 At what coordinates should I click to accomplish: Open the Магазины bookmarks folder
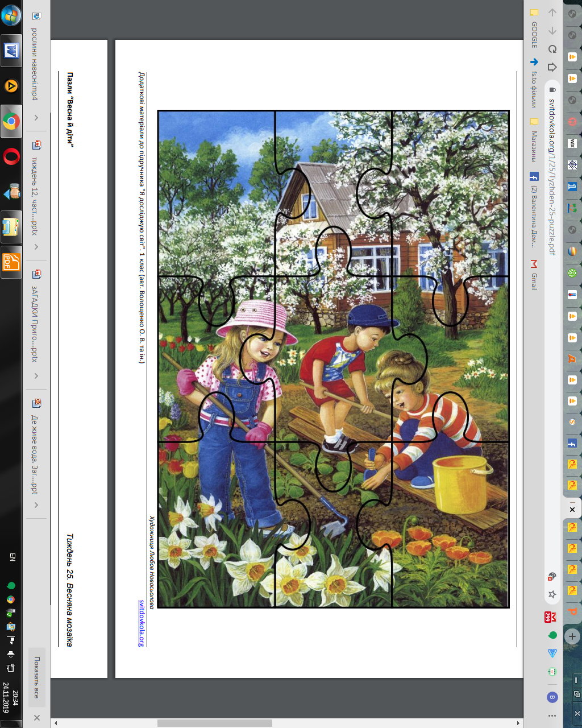pos(534,141)
